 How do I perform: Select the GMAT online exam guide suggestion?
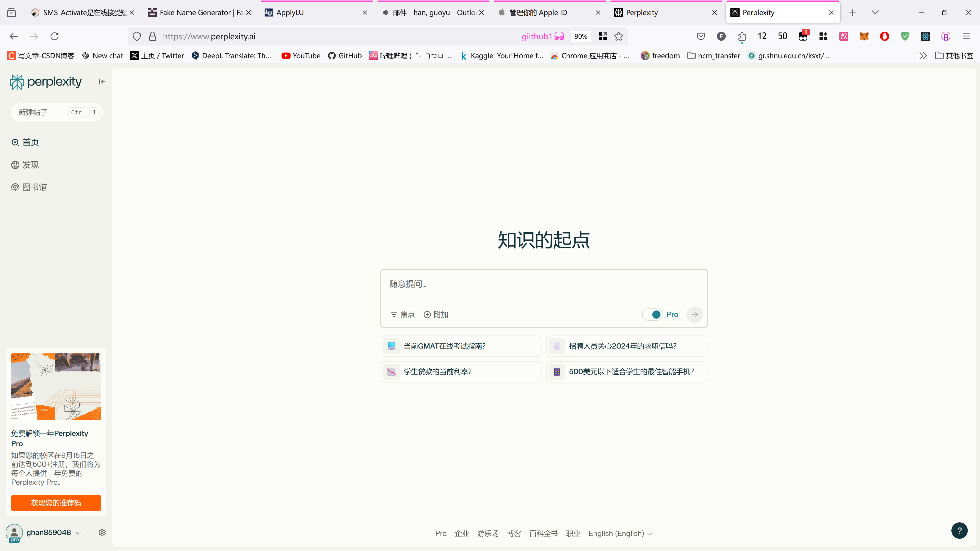coord(461,346)
